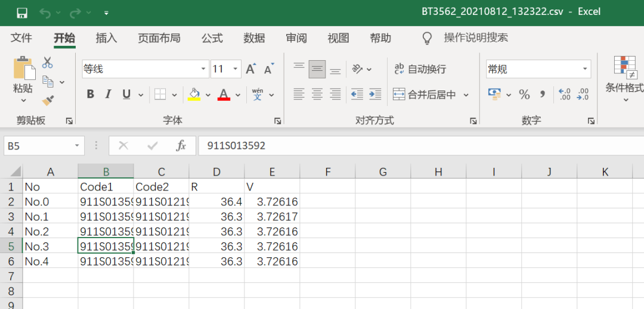Click the Decrease Indent icon
The image size is (644, 309).
357,94
